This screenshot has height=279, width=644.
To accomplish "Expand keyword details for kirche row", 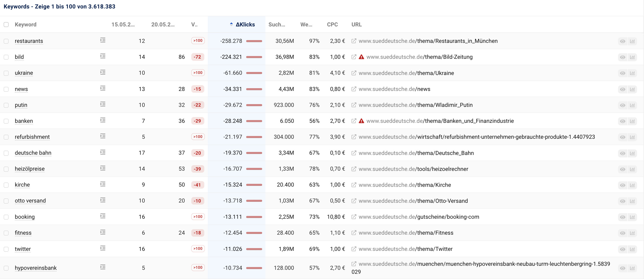I will tap(103, 184).
